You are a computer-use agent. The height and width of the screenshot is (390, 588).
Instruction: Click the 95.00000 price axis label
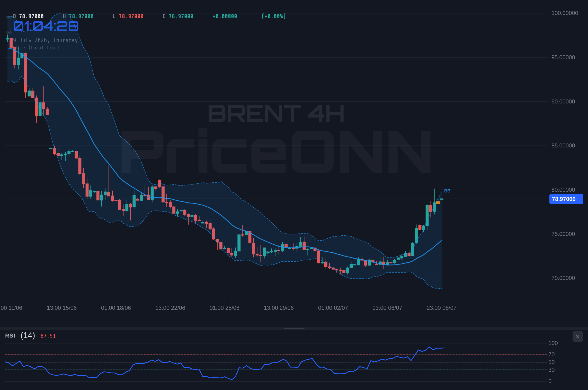[x=563, y=57]
